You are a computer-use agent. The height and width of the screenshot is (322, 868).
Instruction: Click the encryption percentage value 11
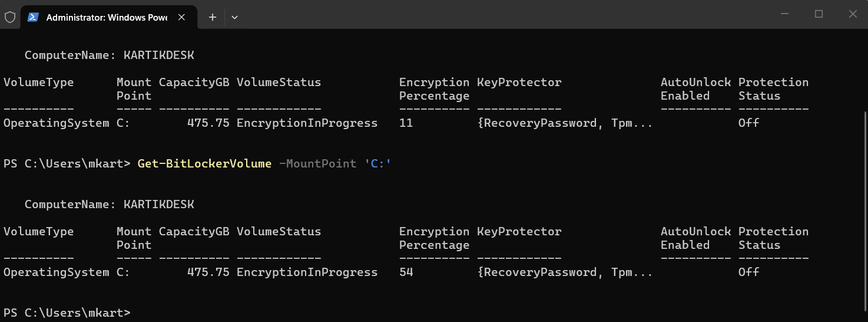point(406,123)
